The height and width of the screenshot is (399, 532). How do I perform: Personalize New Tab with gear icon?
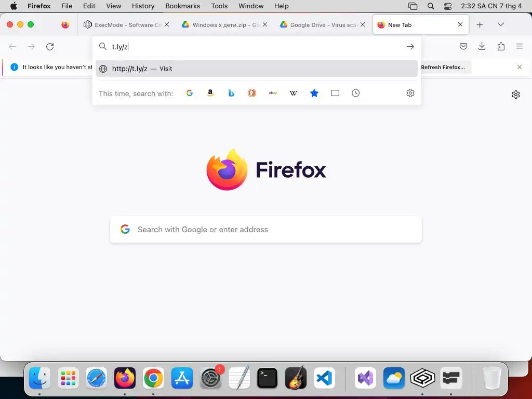coord(516,95)
